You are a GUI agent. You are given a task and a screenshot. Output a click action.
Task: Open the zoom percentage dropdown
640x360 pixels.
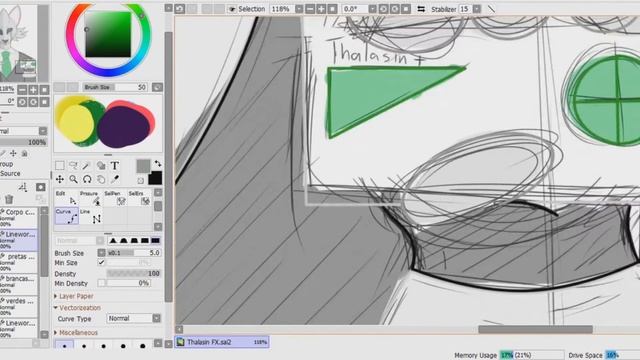299,9
